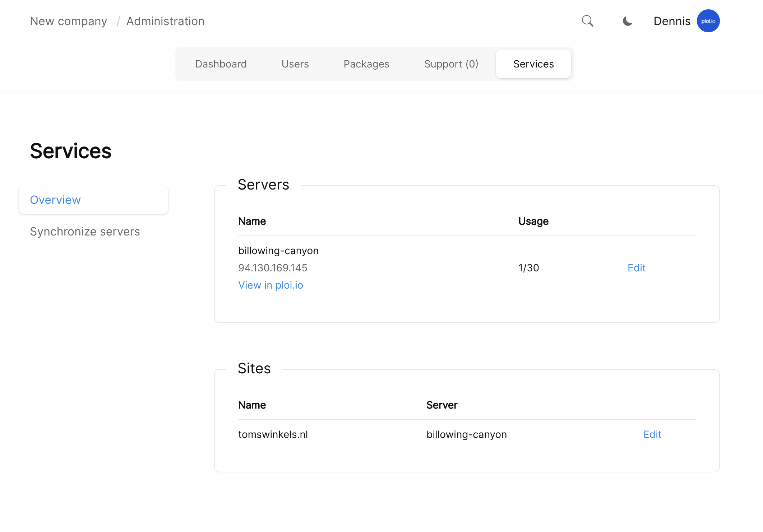
Task: Click the ploi.io user avatar
Action: (x=708, y=21)
